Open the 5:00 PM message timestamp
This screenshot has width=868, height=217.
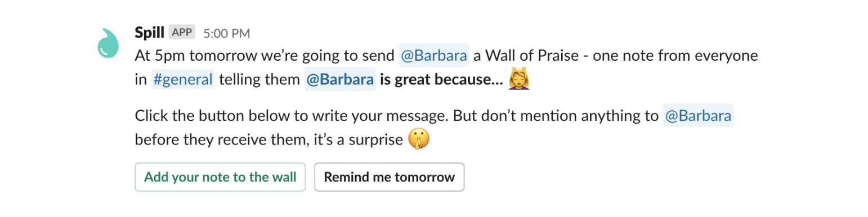226,33
